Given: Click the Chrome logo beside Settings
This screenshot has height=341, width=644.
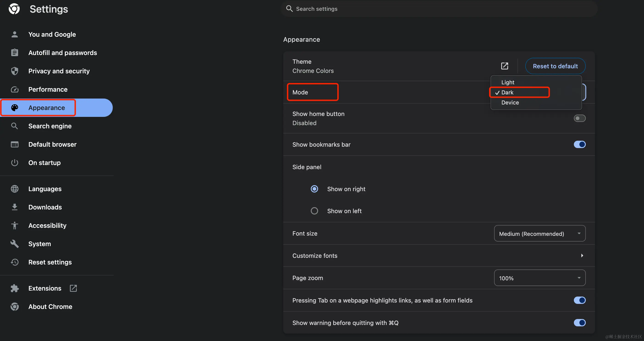Looking at the screenshot, I should click(14, 9).
